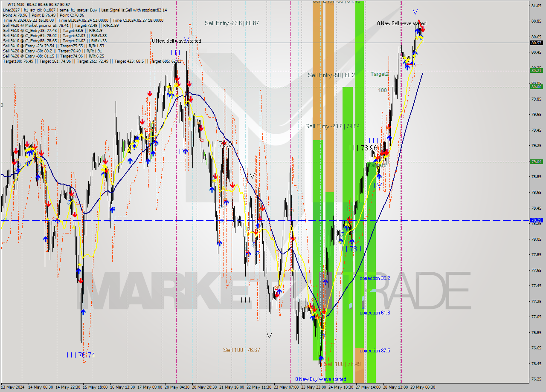
Task: Click the '29 May 08:30' time label
Action: (x=422, y=387)
